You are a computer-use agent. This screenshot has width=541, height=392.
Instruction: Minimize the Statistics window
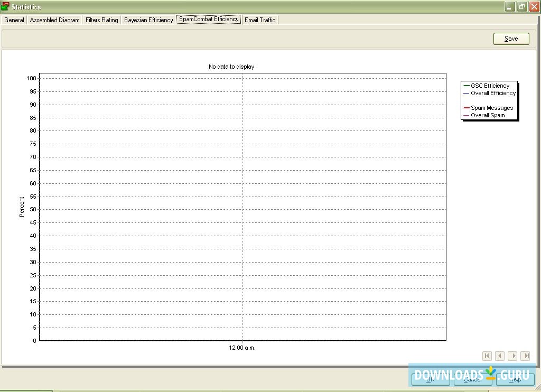510,6
